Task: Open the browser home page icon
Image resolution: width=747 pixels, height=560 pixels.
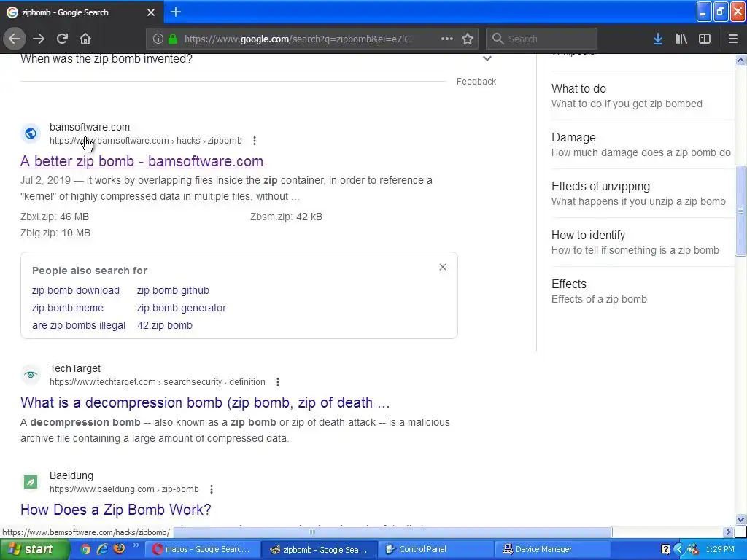Action: (x=85, y=39)
